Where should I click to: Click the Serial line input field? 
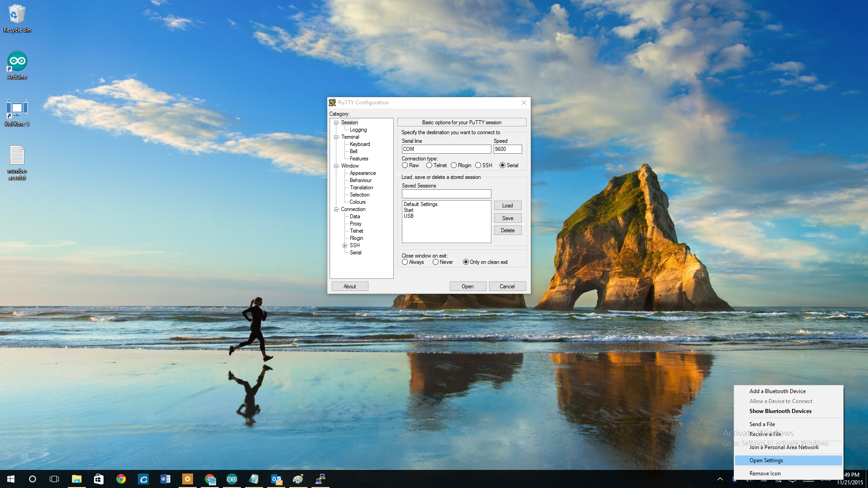click(x=447, y=149)
